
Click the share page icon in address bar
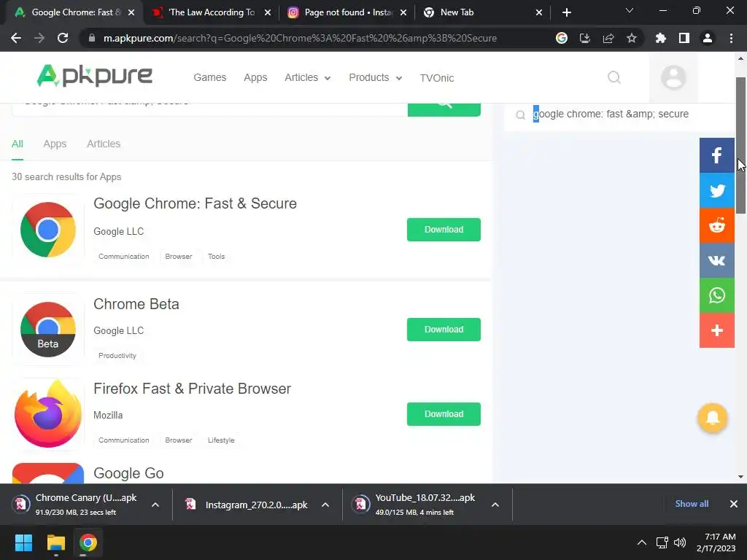[x=608, y=38]
